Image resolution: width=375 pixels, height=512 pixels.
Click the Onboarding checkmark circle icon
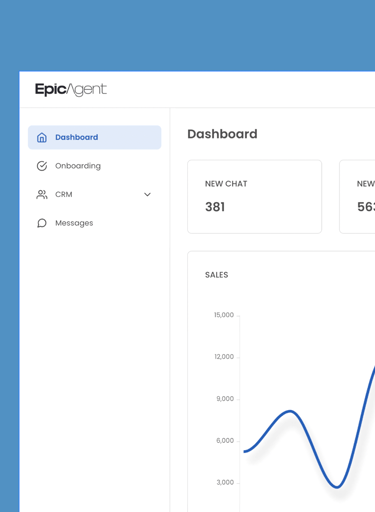tap(42, 166)
